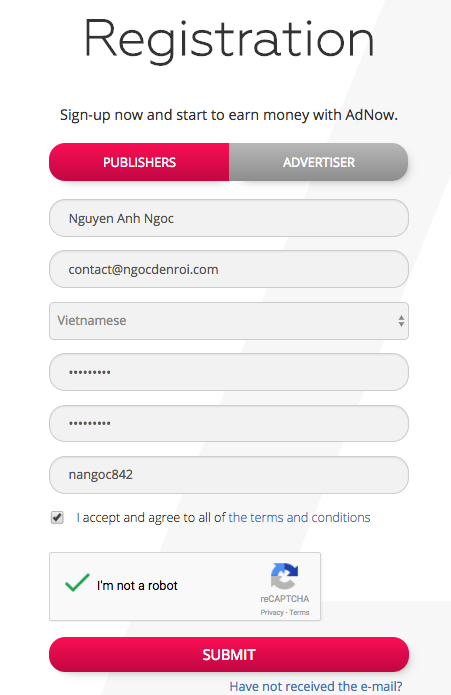
Task: Focus the name field 'Nguyen Anh Ngoc'
Action: (229, 218)
